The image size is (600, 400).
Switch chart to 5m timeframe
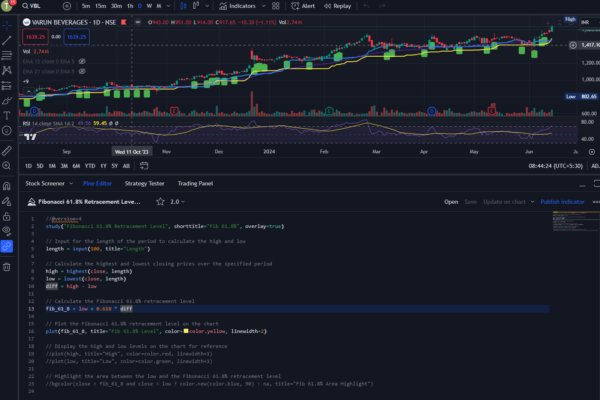[x=86, y=6]
